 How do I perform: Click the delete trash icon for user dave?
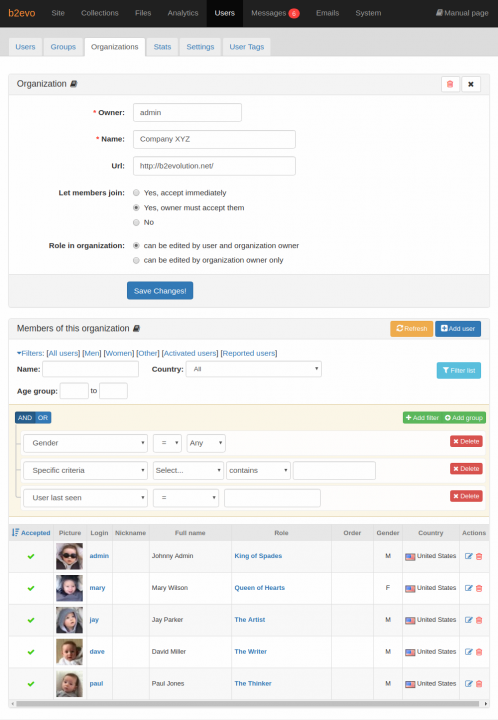pyautogui.click(x=479, y=652)
